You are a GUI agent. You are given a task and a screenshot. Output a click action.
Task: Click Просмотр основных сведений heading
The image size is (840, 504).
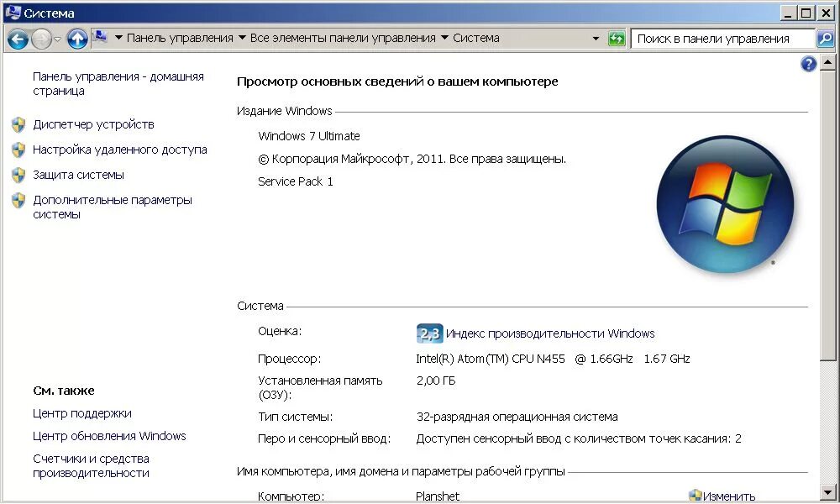click(x=397, y=81)
